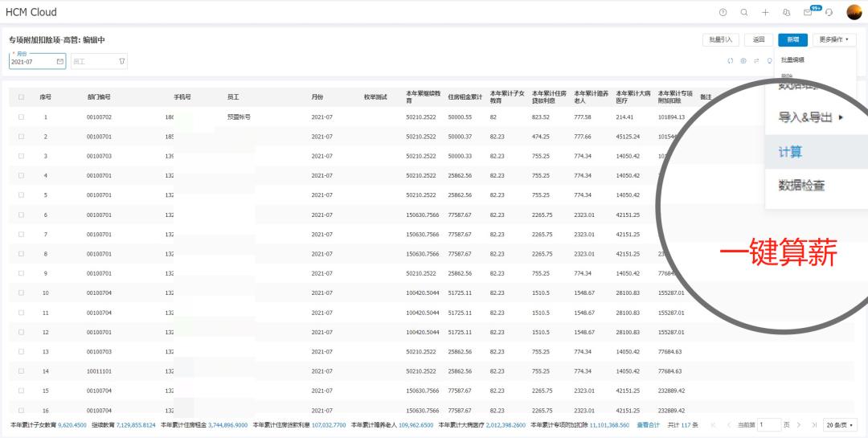868x438 pixels.
Task: Click the 查看合计 link in footer
Action: pyautogui.click(x=649, y=425)
